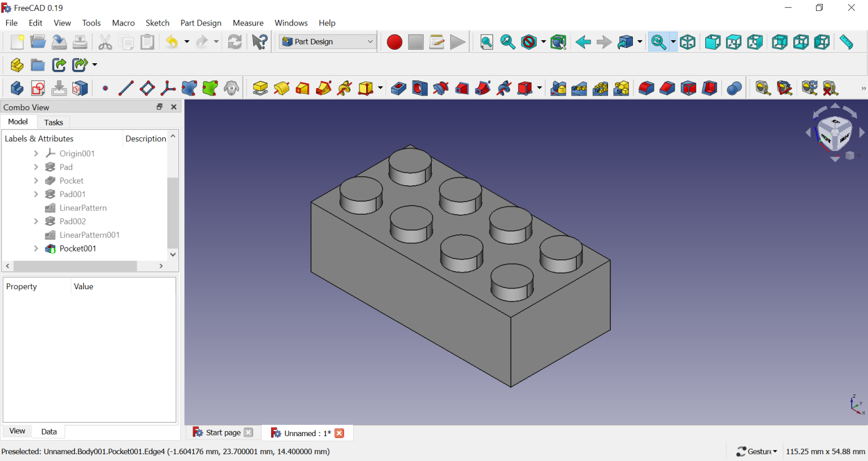
Task: Expand the Pocket001 tree item
Action: click(36, 249)
